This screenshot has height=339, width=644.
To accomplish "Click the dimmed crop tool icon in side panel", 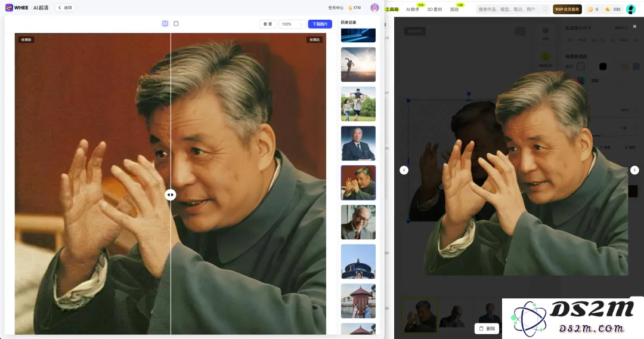I will (546, 32).
